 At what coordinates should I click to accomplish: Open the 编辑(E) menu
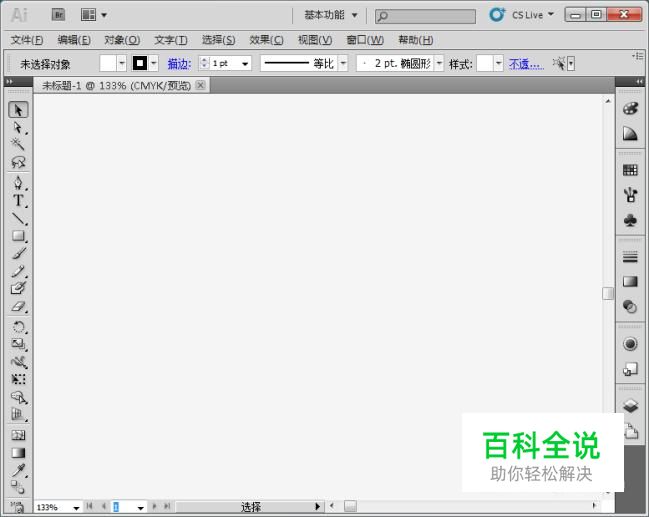(74, 40)
